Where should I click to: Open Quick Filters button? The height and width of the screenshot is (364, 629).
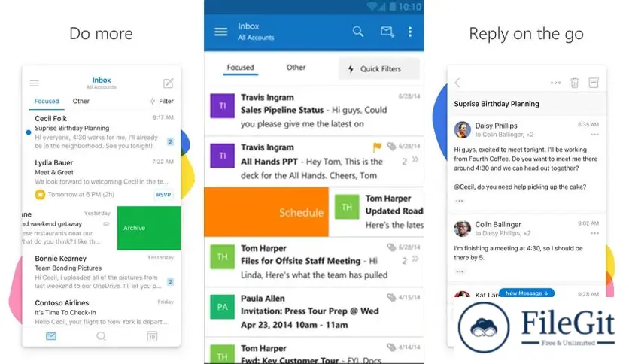[x=378, y=69]
